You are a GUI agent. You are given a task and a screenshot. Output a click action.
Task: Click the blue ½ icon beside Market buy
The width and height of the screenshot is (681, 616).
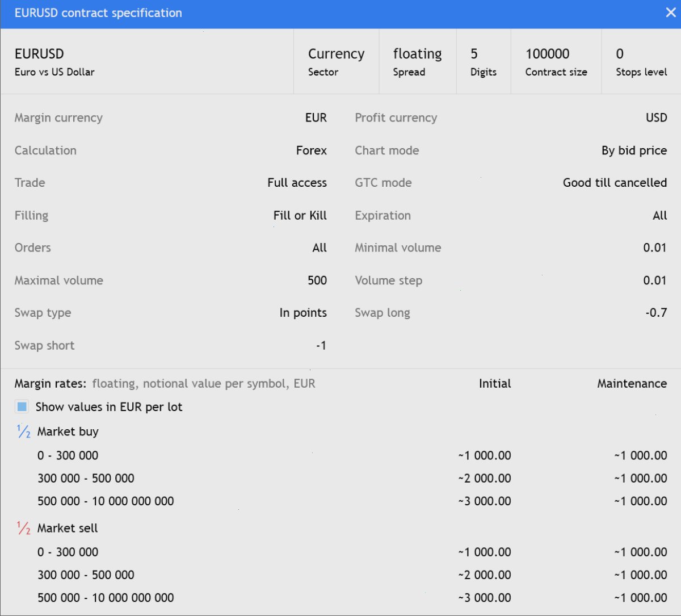23,431
